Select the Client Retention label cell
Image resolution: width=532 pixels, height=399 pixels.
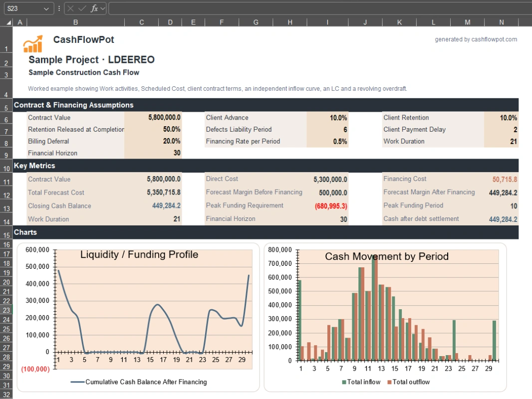[x=433, y=118]
